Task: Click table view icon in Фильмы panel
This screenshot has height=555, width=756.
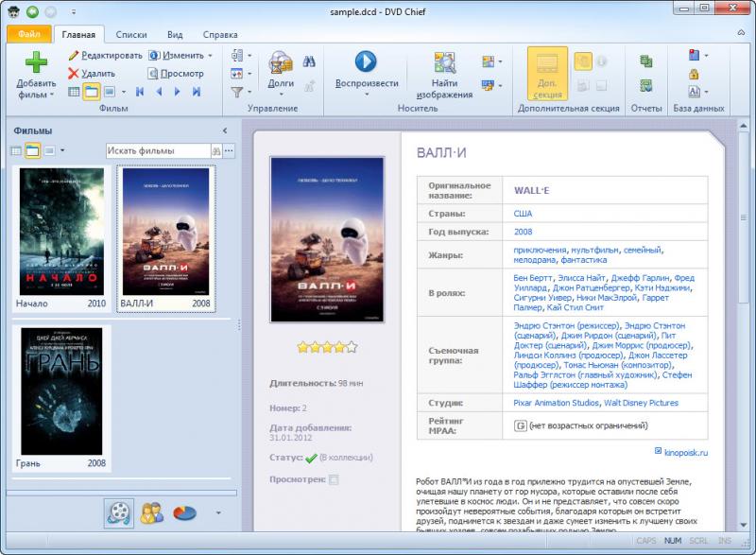Action: pos(16,151)
